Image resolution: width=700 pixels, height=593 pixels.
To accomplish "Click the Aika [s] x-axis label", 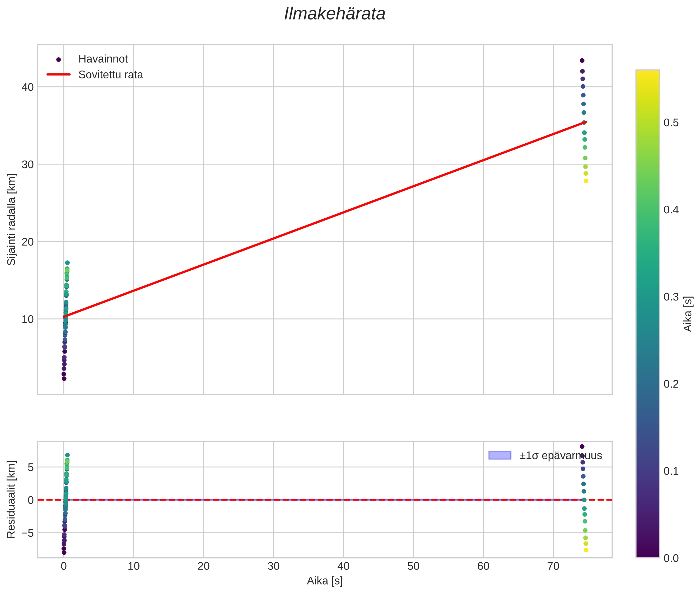I will 325,581.
